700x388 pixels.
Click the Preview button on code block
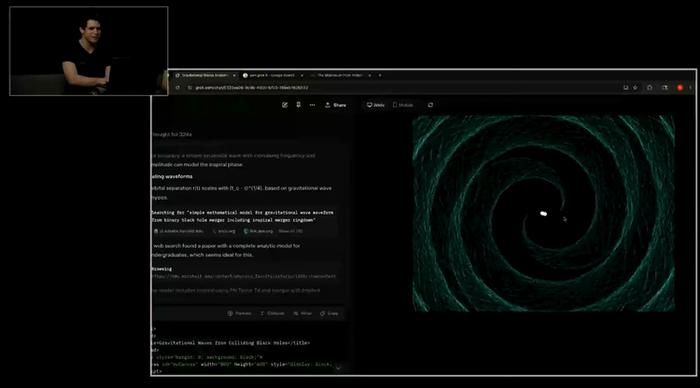pos(240,313)
